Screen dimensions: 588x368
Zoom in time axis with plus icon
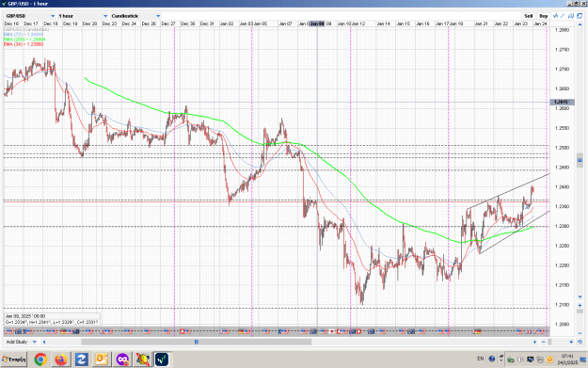(571, 342)
